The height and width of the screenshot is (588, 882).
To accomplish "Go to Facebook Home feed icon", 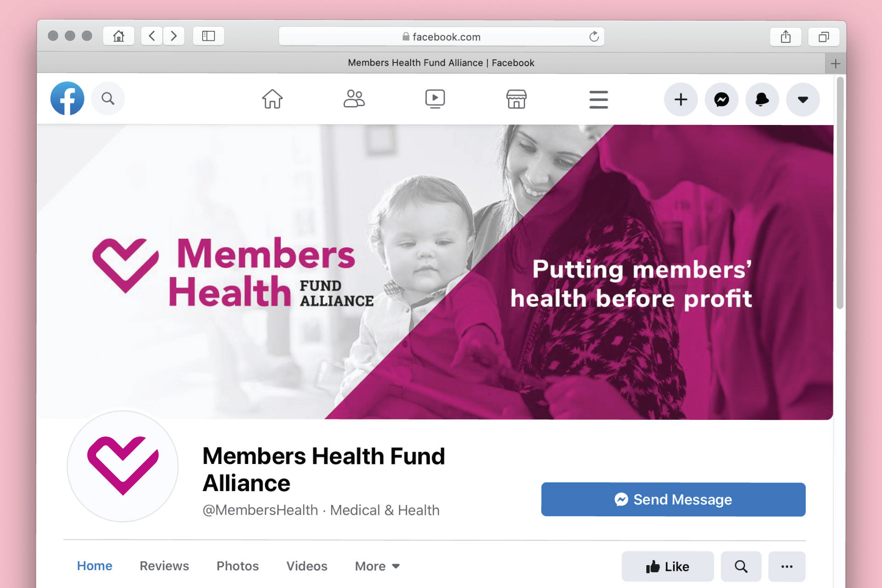I will (272, 99).
